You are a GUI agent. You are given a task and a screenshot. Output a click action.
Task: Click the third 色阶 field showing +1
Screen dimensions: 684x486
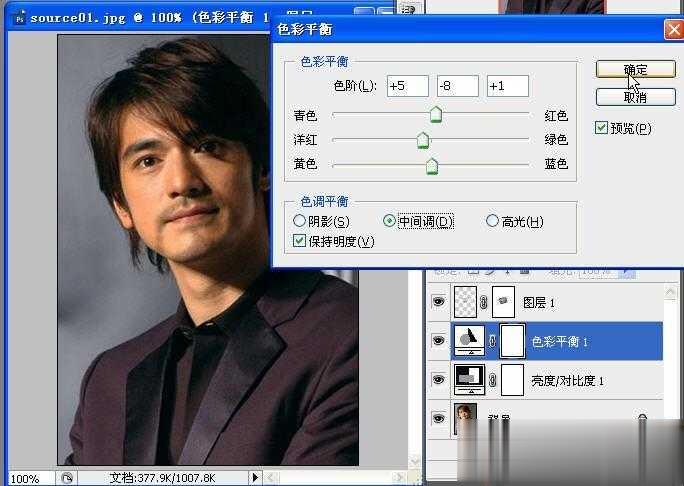tap(508, 86)
